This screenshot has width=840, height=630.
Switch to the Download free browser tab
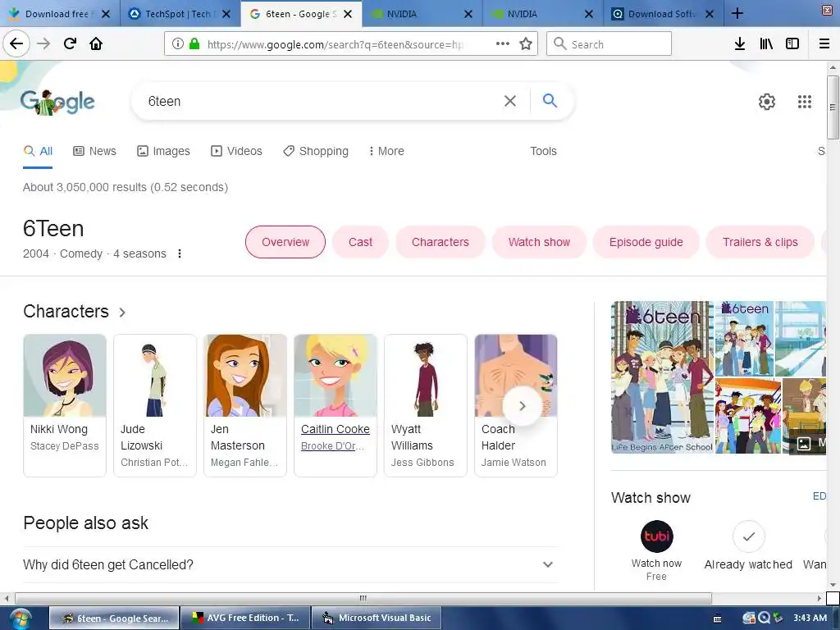(x=60, y=14)
